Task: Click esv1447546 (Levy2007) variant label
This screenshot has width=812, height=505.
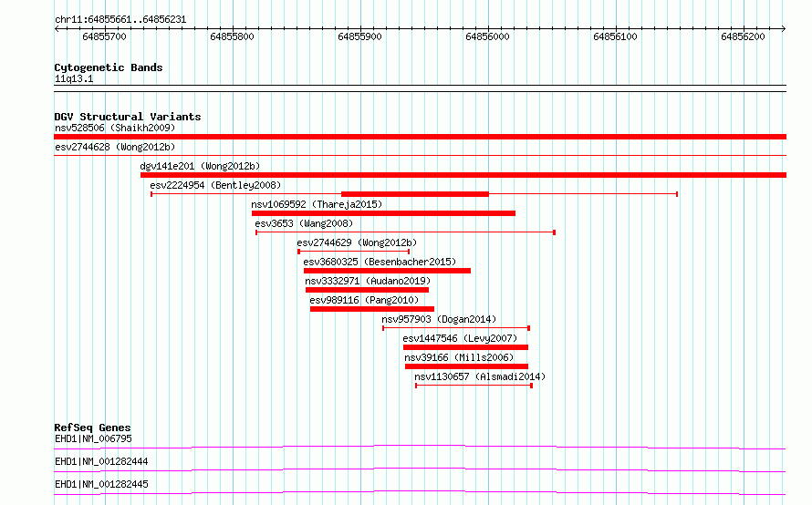Action: (x=460, y=338)
